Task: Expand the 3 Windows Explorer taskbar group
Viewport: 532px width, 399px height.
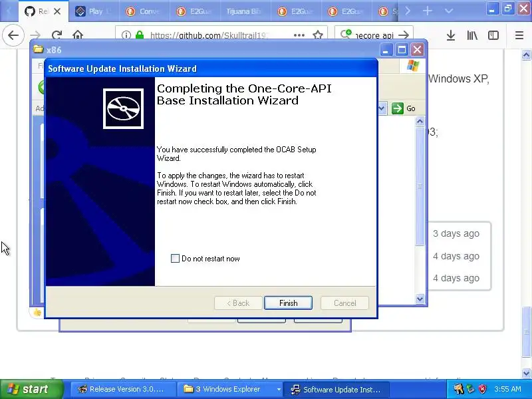Action: 279,389
